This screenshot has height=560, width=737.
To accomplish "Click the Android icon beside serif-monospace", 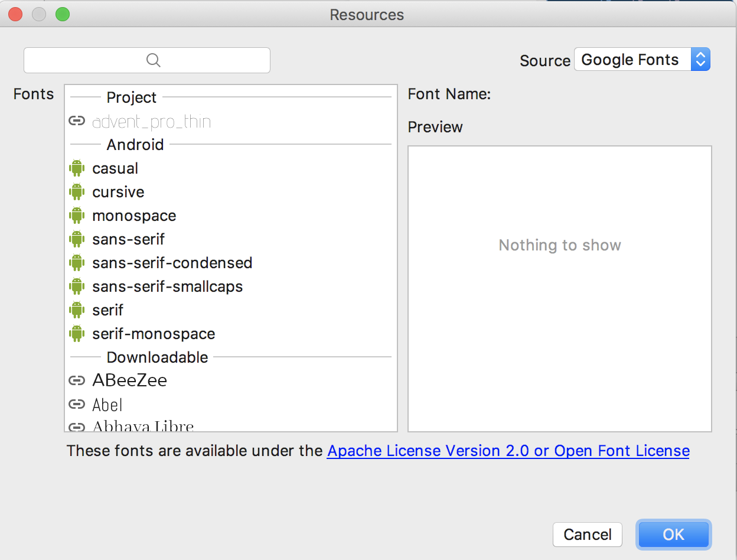I will pos(76,334).
